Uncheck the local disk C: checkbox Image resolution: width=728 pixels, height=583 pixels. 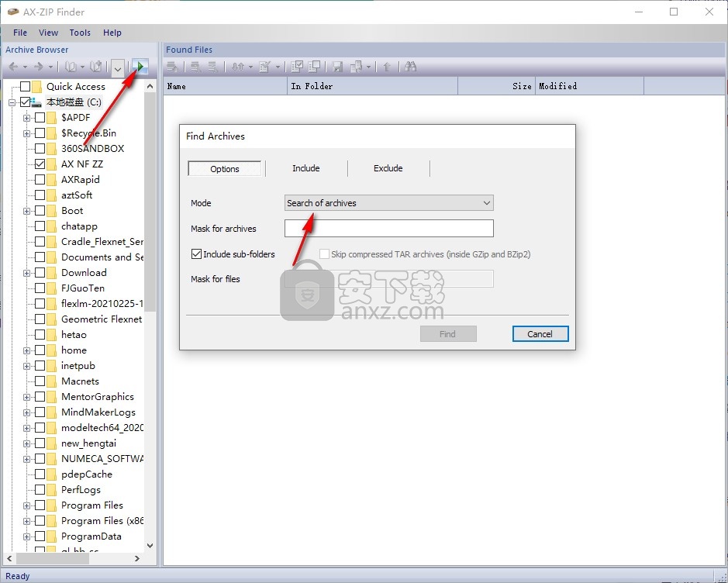tap(25, 102)
